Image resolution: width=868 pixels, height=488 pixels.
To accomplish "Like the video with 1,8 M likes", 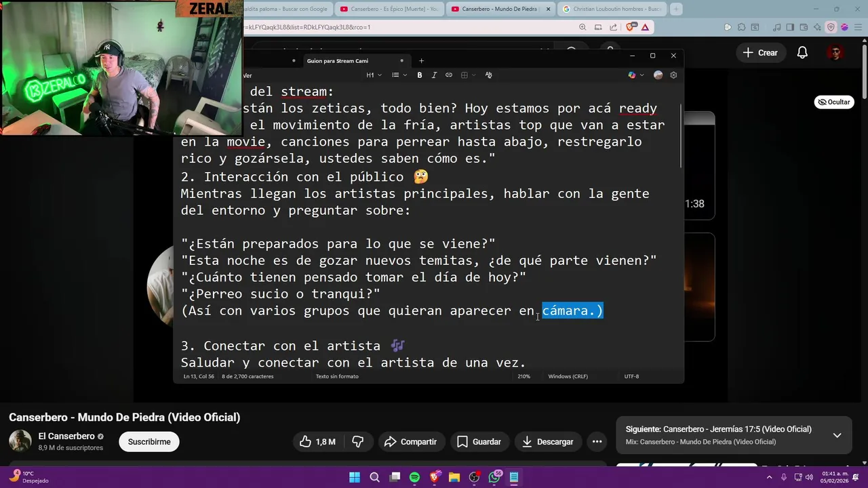I will [x=318, y=442].
